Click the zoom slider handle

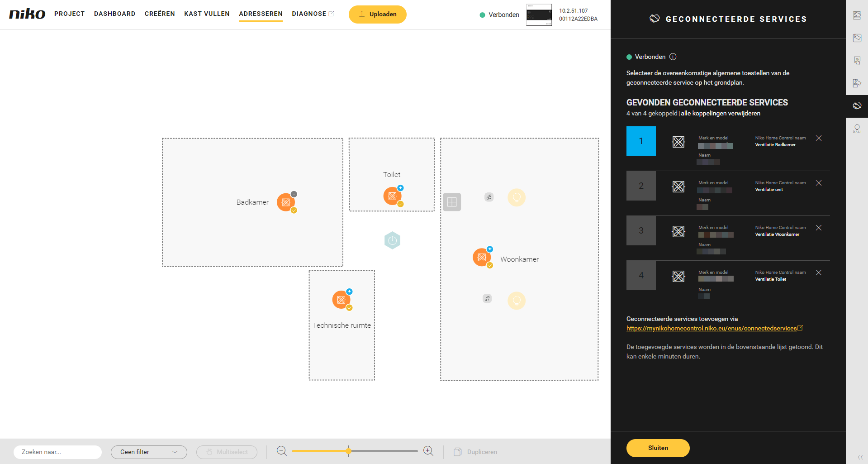[x=348, y=451]
